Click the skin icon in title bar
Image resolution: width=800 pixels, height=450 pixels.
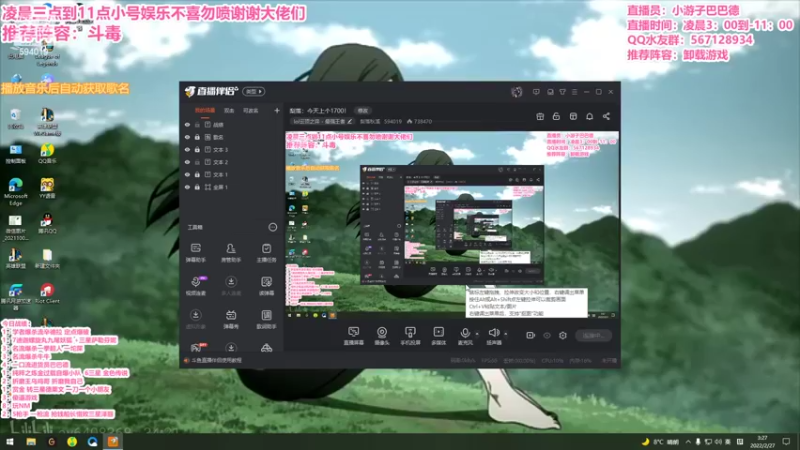coord(562,92)
